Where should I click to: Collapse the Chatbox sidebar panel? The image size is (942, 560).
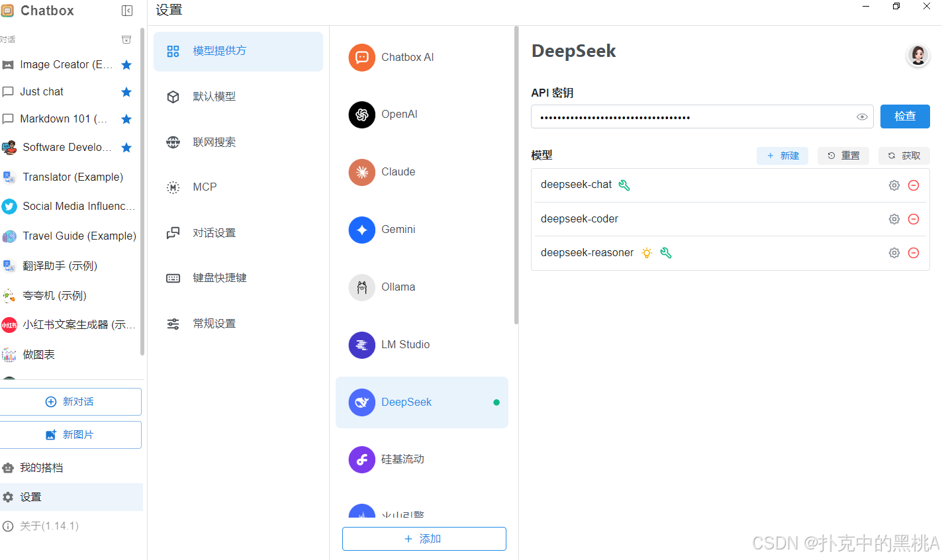pos(127,11)
